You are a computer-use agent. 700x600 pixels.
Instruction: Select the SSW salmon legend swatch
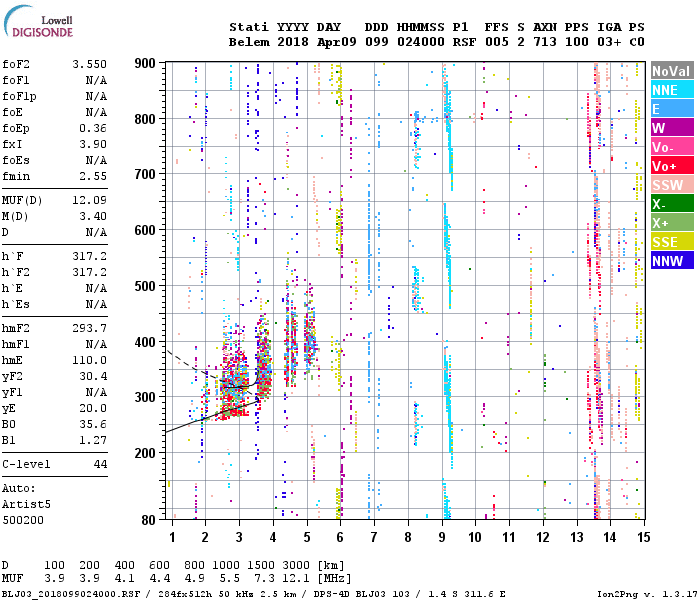[672, 185]
